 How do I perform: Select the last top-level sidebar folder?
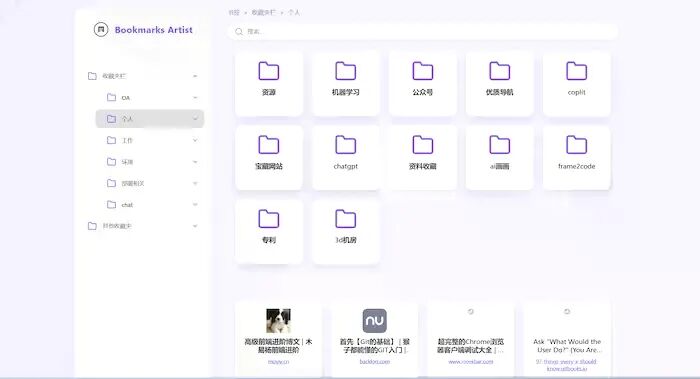(143, 226)
